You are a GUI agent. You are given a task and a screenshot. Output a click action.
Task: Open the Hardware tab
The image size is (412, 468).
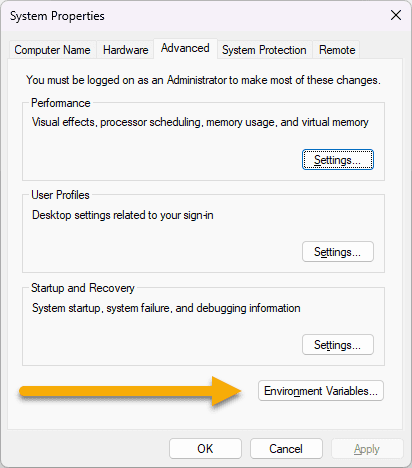tap(125, 50)
